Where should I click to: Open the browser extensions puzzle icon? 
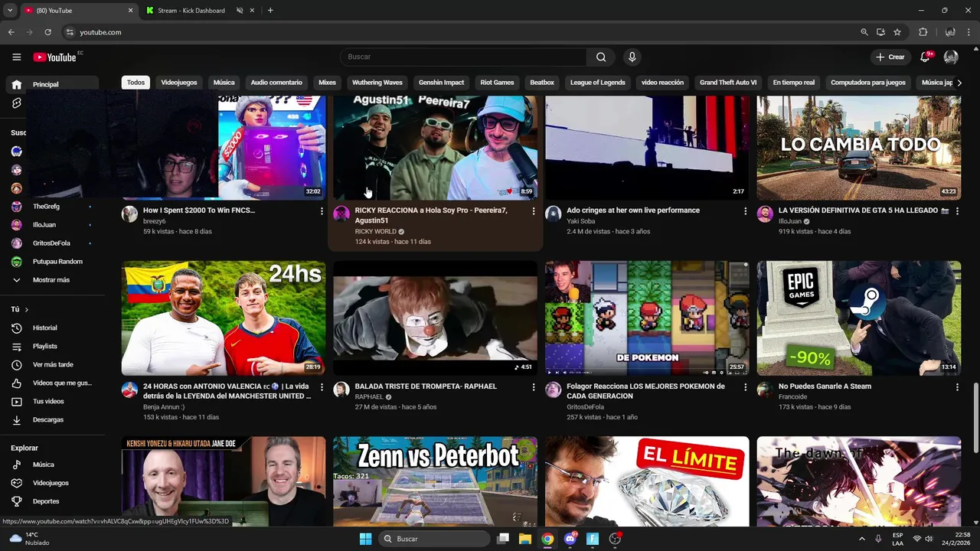coord(923,32)
